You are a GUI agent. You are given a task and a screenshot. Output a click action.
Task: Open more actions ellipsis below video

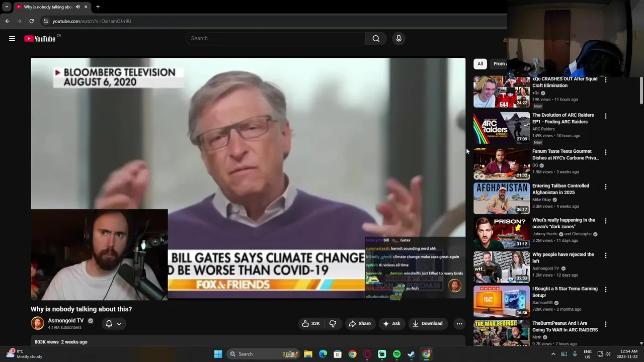459,324
